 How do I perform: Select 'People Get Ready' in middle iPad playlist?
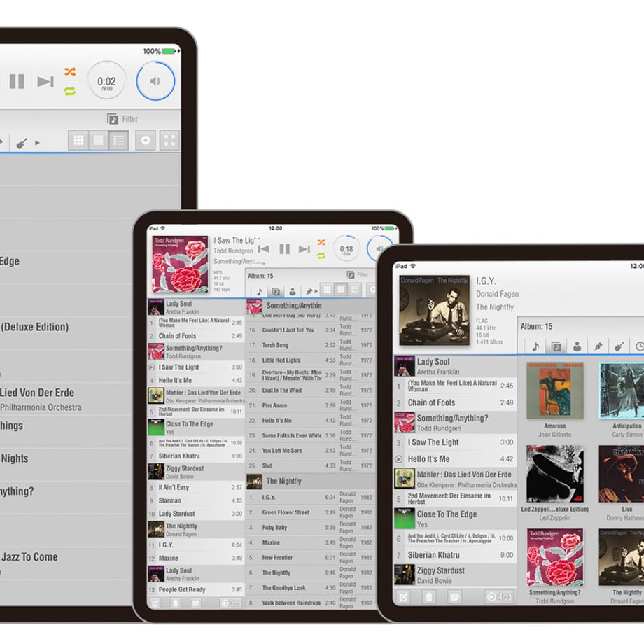coord(196,590)
